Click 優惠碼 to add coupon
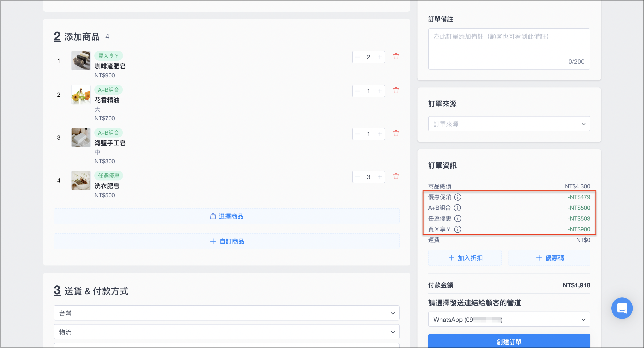 [x=549, y=258]
